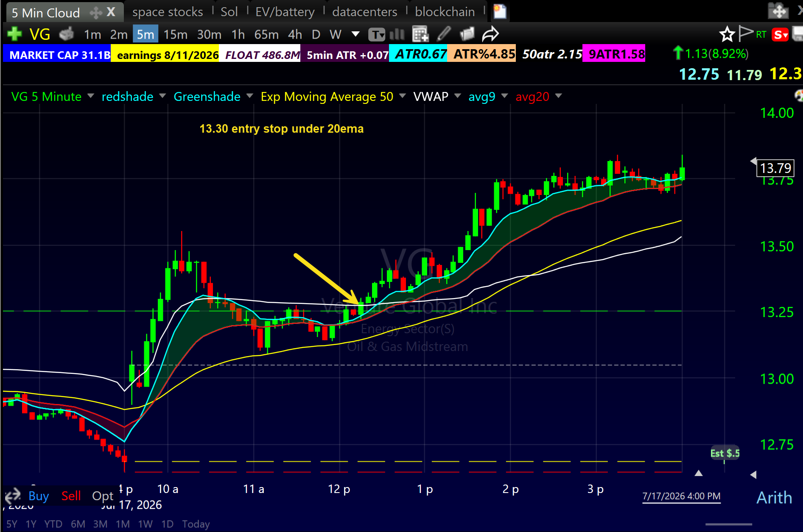Click the back-forward arrows icon near Buy
The image size is (803, 532).
13,496
